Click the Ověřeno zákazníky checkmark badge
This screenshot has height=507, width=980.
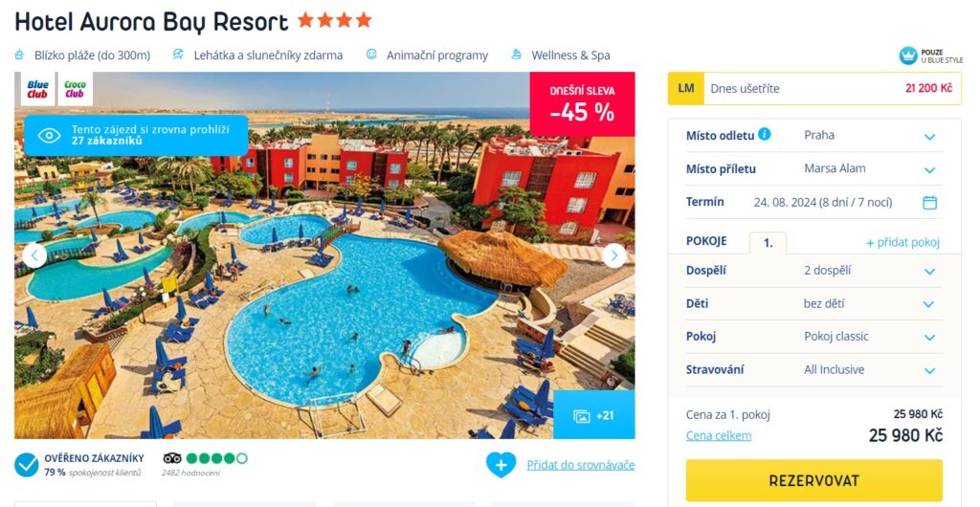pyautogui.click(x=26, y=465)
